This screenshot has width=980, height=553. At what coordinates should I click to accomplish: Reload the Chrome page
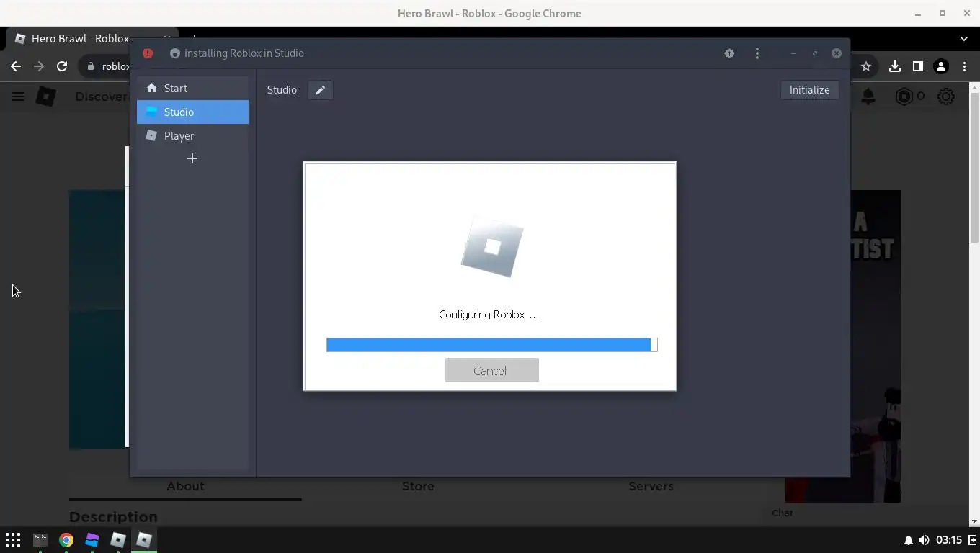62,66
